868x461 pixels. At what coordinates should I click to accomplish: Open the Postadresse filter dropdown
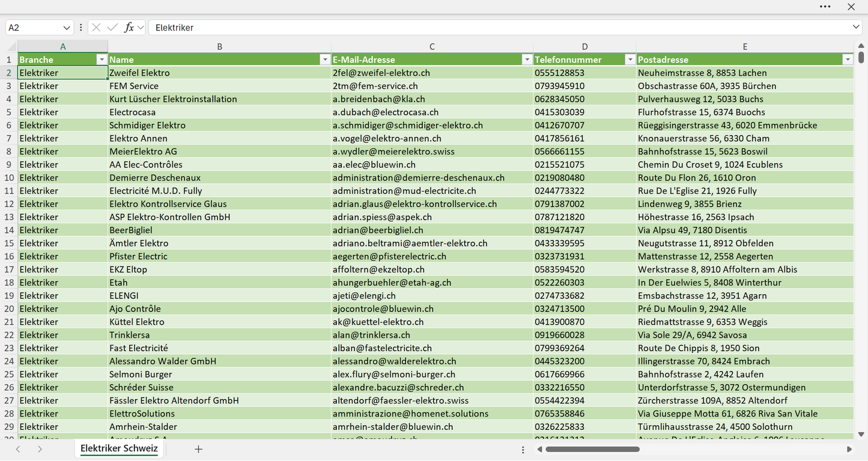(x=848, y=59)
